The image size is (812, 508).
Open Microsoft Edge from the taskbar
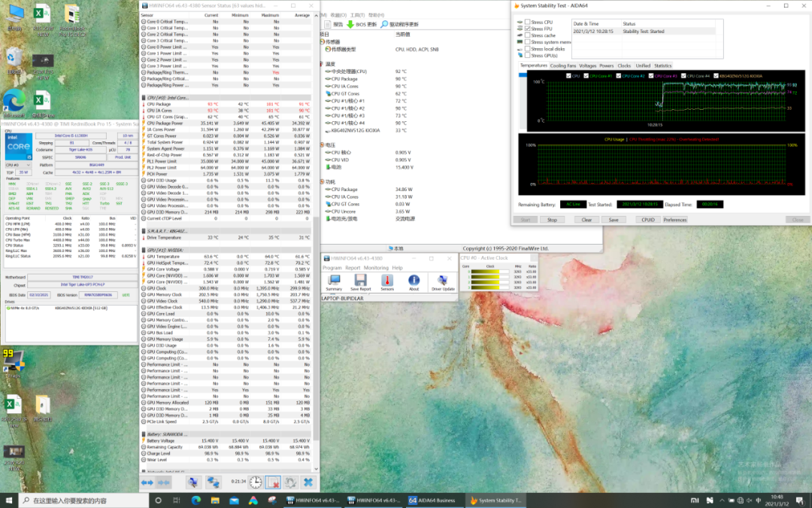196,500
